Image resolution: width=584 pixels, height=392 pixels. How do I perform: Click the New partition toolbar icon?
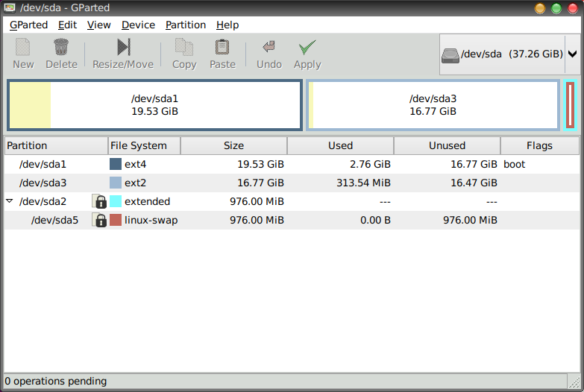[23, 48]
